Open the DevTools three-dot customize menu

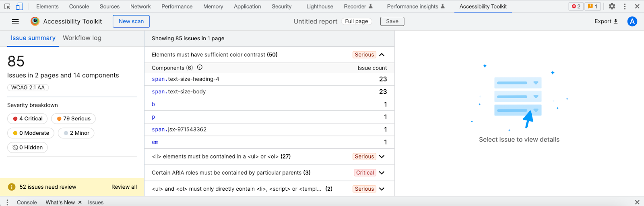625,6
